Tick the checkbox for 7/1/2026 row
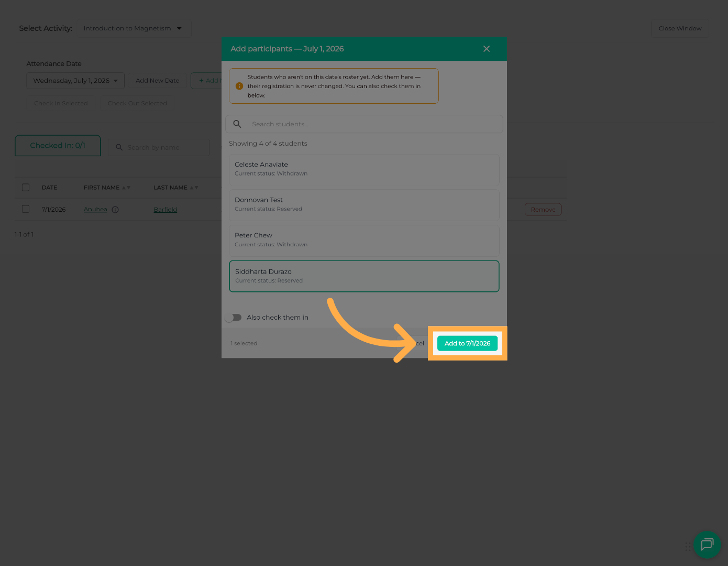 pos(26,209)
